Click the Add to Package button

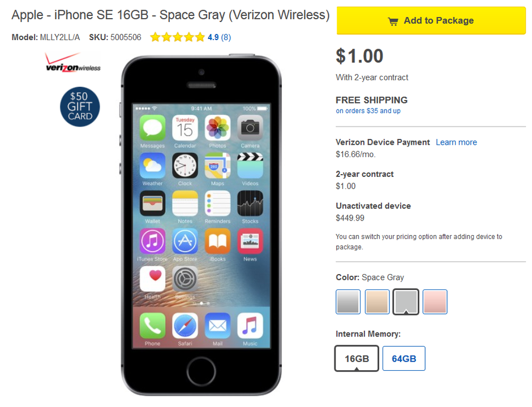tap(431, 20)
